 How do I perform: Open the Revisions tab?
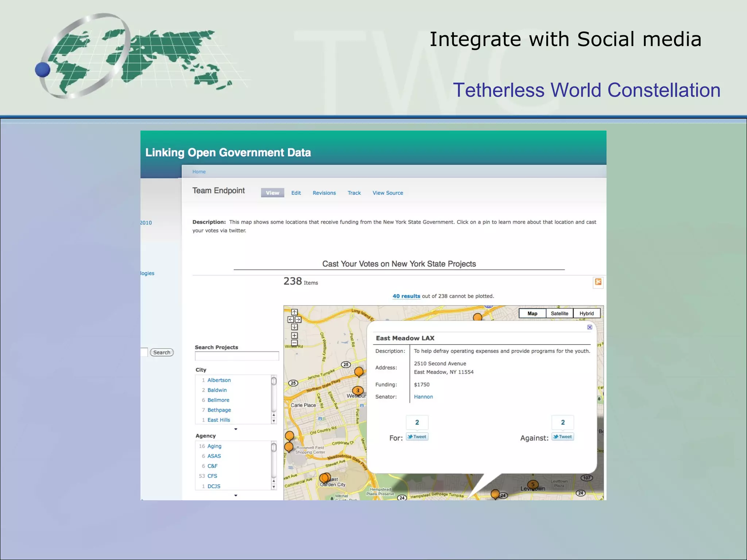pyautogui.click(x=324, y=193)
